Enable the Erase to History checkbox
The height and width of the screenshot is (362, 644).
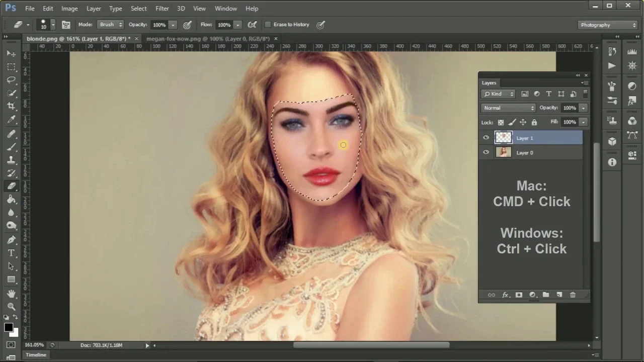[x=268, y=25]
